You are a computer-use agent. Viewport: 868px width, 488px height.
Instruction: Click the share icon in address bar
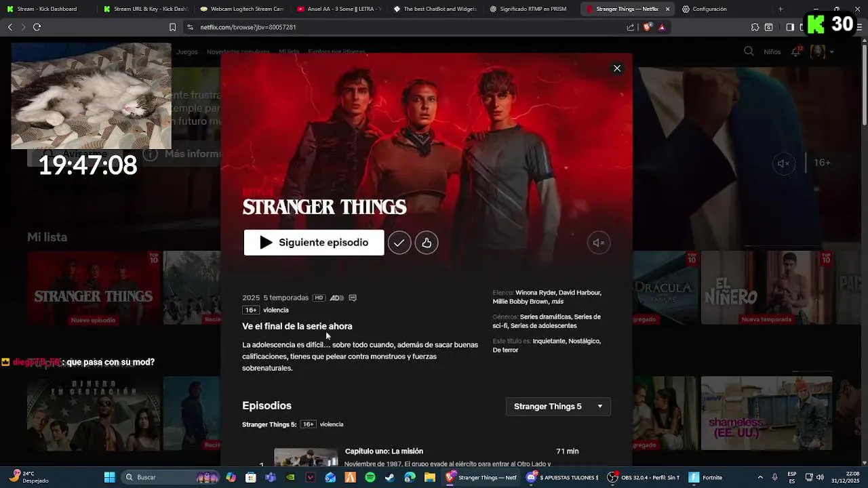(x=631, y=27)
